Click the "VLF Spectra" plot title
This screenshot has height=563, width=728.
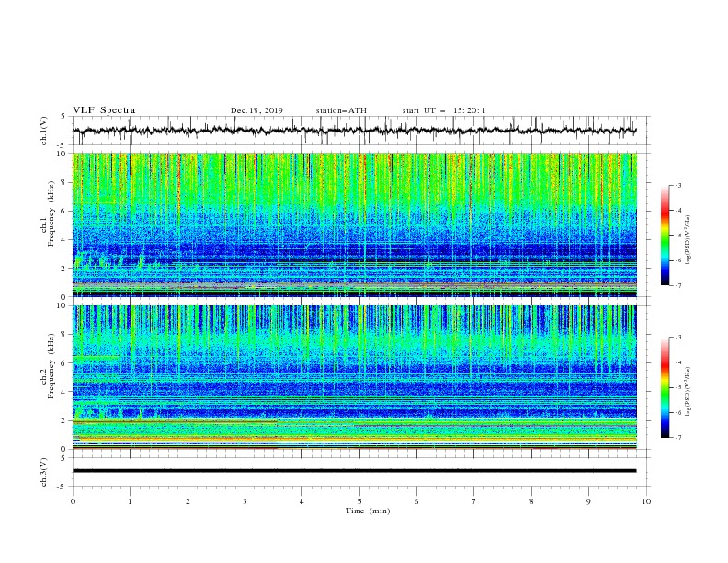pyautogui.click(x=104, y=110)
